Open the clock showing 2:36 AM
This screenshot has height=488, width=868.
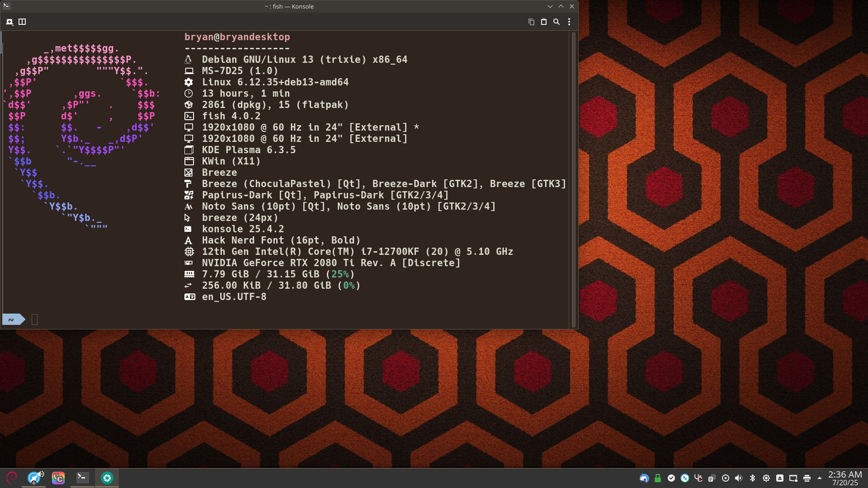[845, 478]
